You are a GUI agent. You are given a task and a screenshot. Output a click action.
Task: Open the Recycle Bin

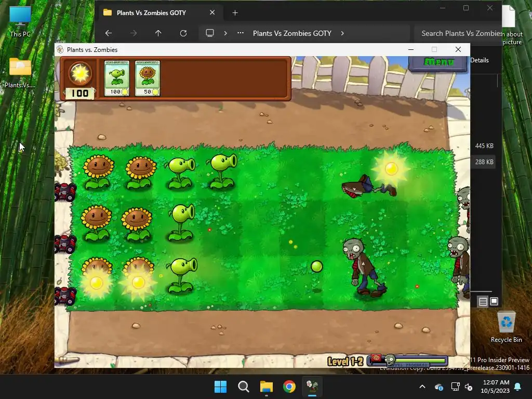[x=506, y=327]
